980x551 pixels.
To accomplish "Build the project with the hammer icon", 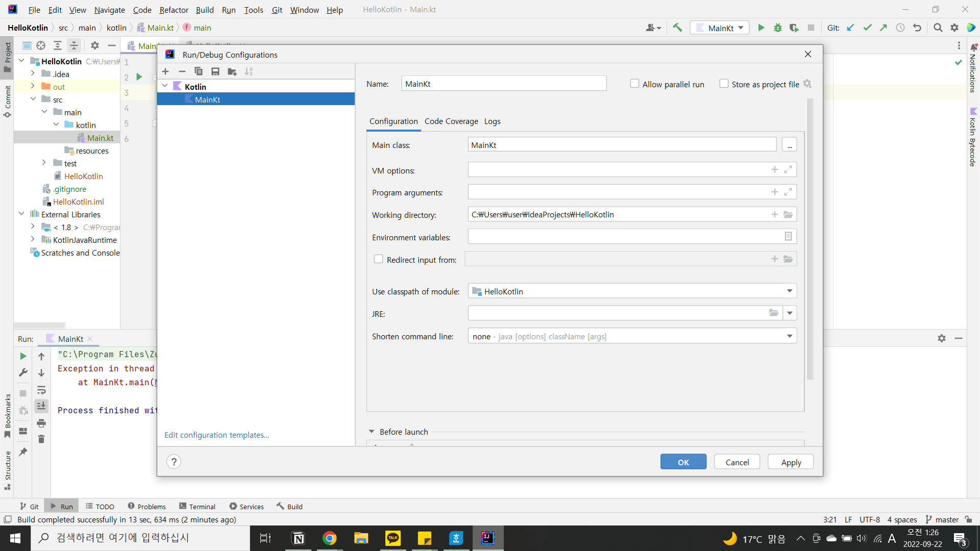I will [677, 28].
